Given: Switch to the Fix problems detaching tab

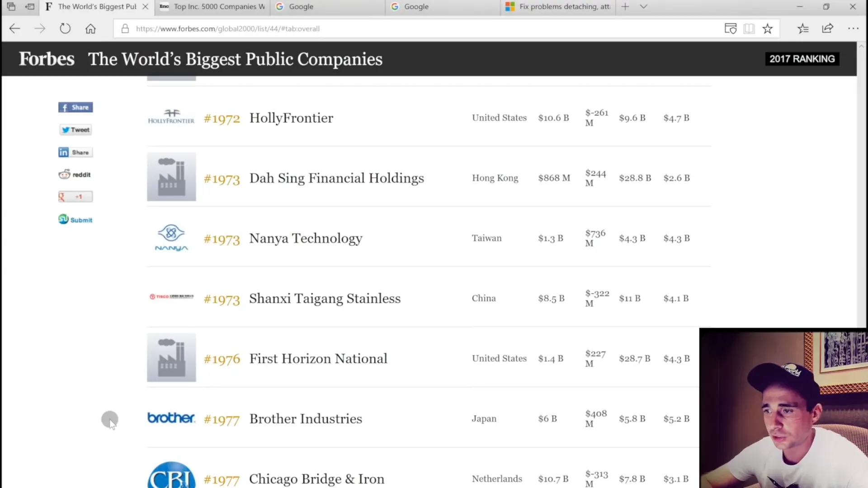Looking at the screenshot, I should tap(558, 6).
